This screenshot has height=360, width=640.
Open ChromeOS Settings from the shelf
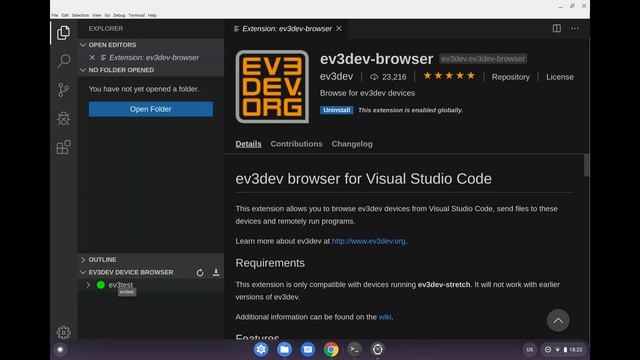coord(261,349)
